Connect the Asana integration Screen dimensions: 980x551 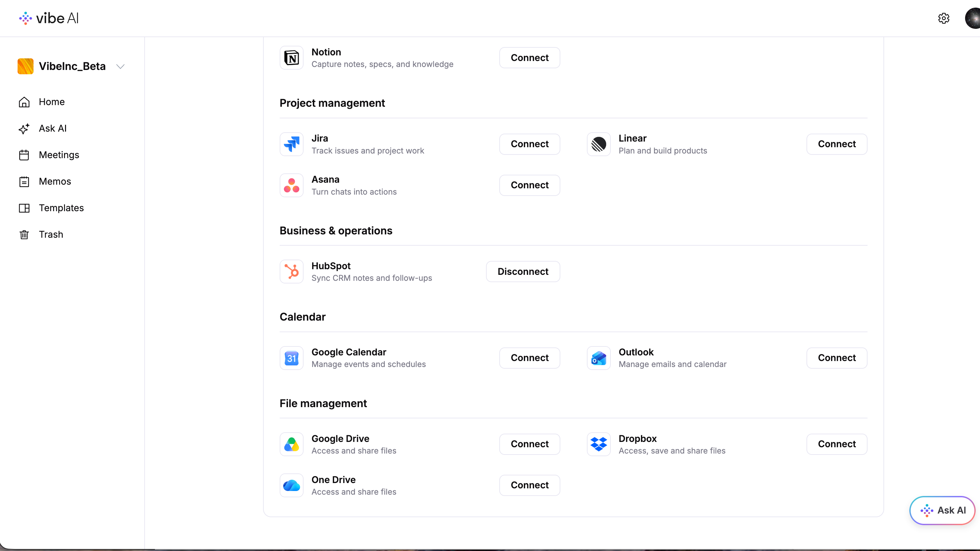click(529, 185)
